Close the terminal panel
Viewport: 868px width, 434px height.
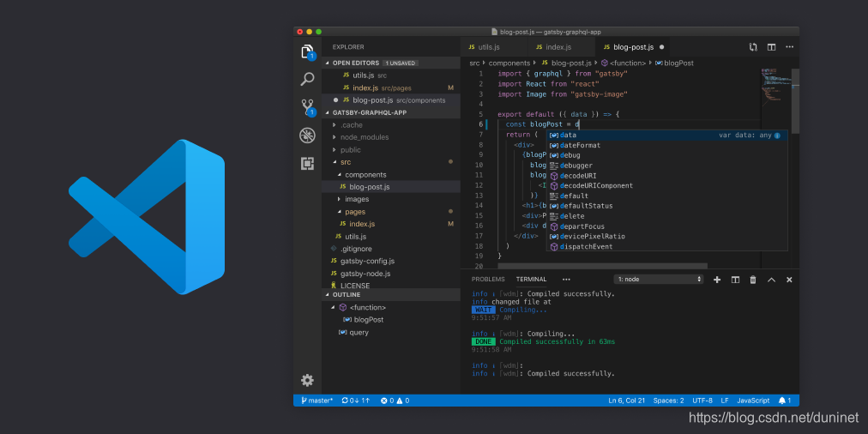point(789,280)
